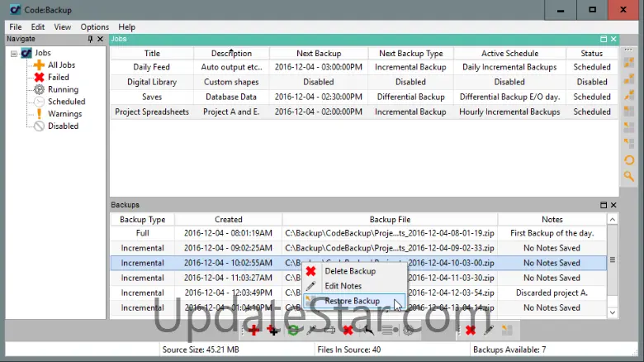The height and width of the screenshot is (362, 644).
Task: Sort backups by the Created column header
Action: pyautogui.click(x=229, y=220)
